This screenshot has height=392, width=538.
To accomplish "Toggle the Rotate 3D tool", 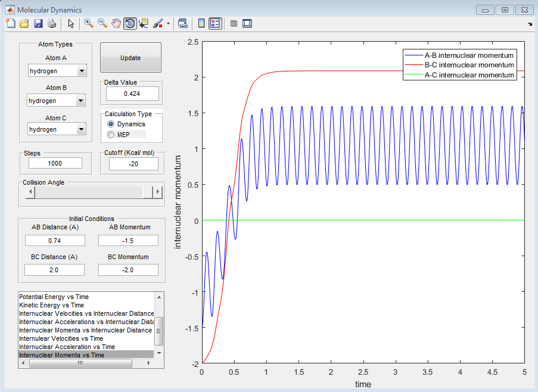I will (129, 23).
